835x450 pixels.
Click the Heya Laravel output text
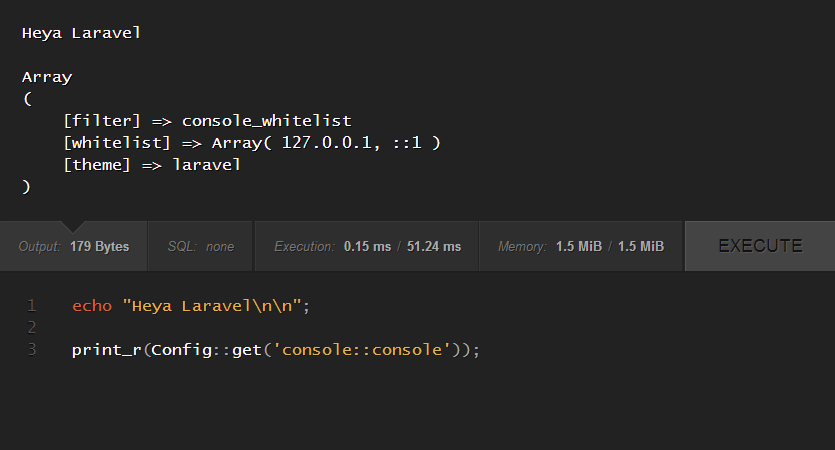click(81, 33)
